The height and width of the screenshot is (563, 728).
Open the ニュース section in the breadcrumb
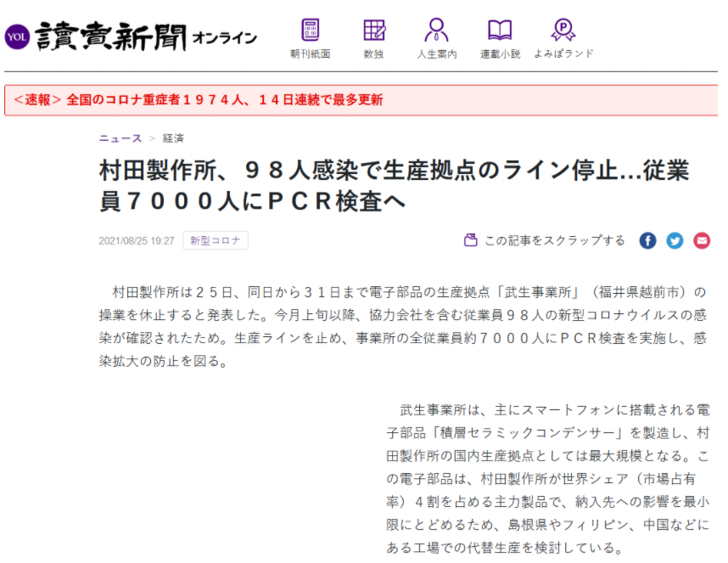click(x=118, y=138)
